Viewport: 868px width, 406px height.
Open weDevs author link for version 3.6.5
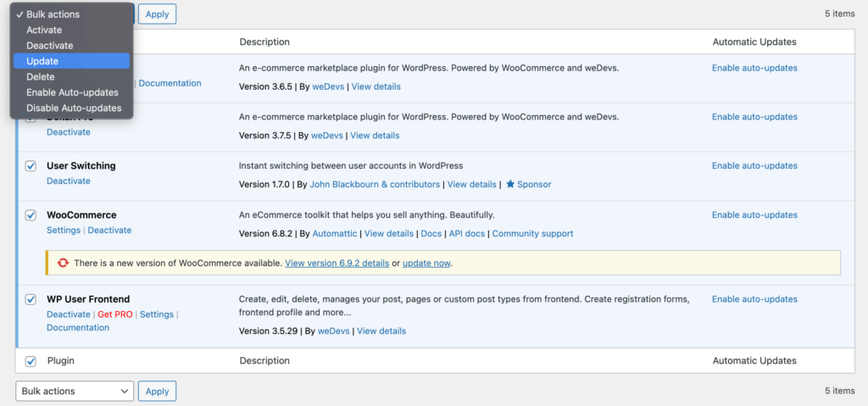327,86
